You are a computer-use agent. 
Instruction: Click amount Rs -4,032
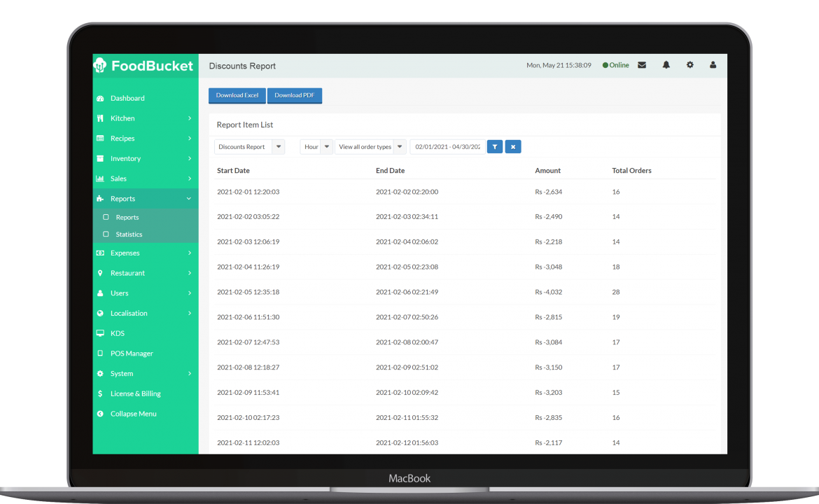(x=548, y=292)
